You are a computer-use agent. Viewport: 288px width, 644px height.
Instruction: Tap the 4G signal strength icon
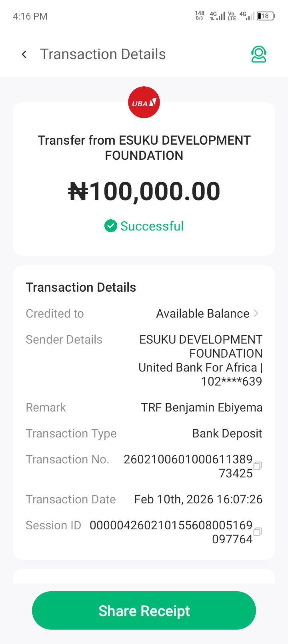point(218,16)
